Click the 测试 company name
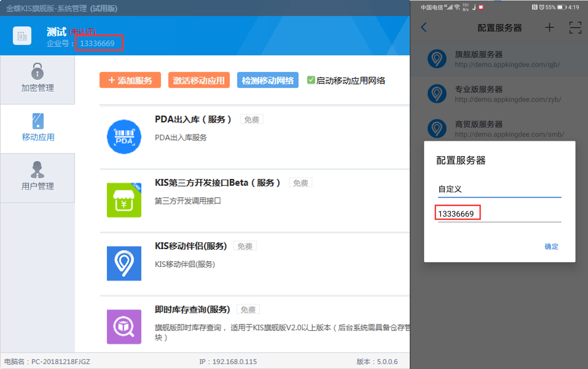The height and width of the screenshot is (369, 588). tap(57, 32)
